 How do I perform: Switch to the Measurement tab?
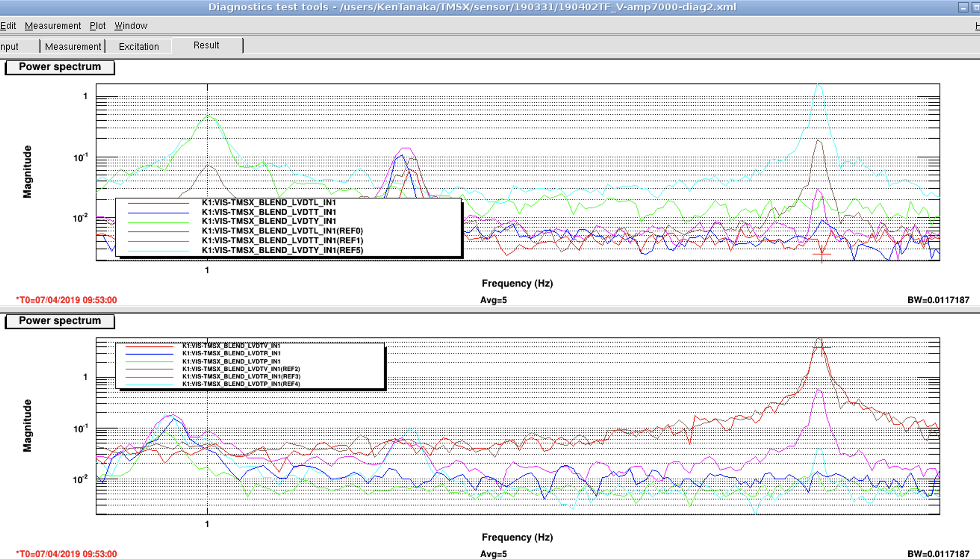[73, 46]
